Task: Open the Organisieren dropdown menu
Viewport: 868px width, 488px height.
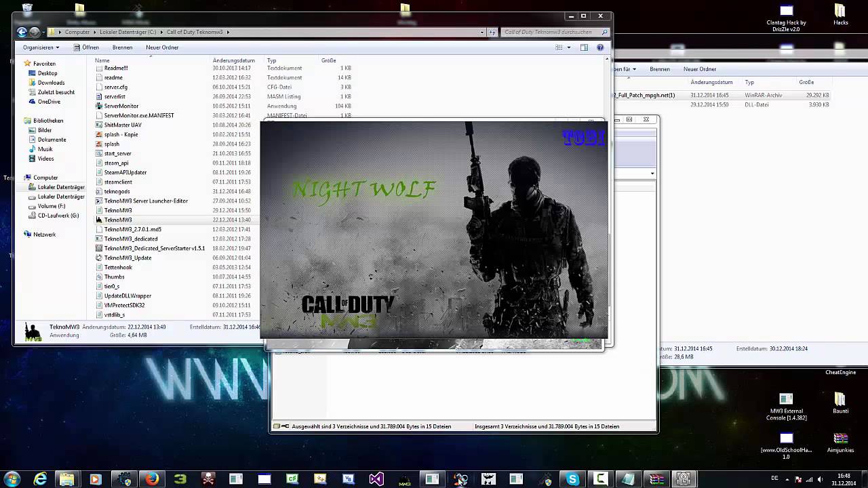Action: [x=41, y=47]
